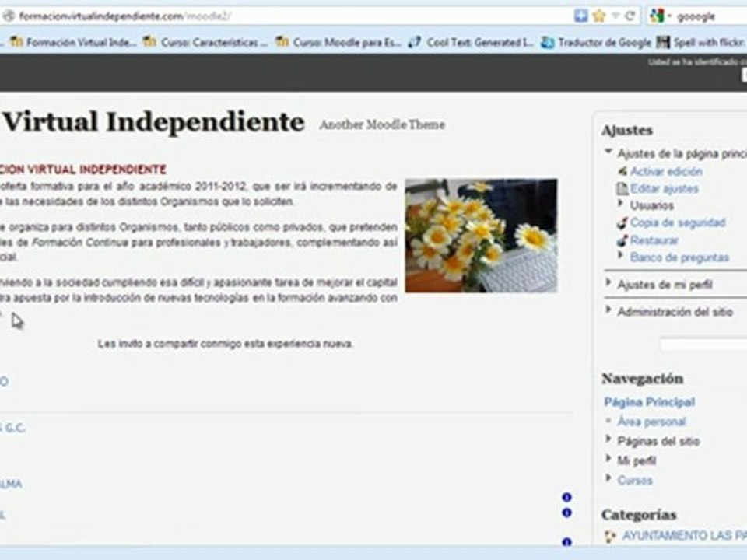Reload the page with the refresh icon
Image resolution: width=747 pixels, height=560 pixels.
tap(630, 16)
